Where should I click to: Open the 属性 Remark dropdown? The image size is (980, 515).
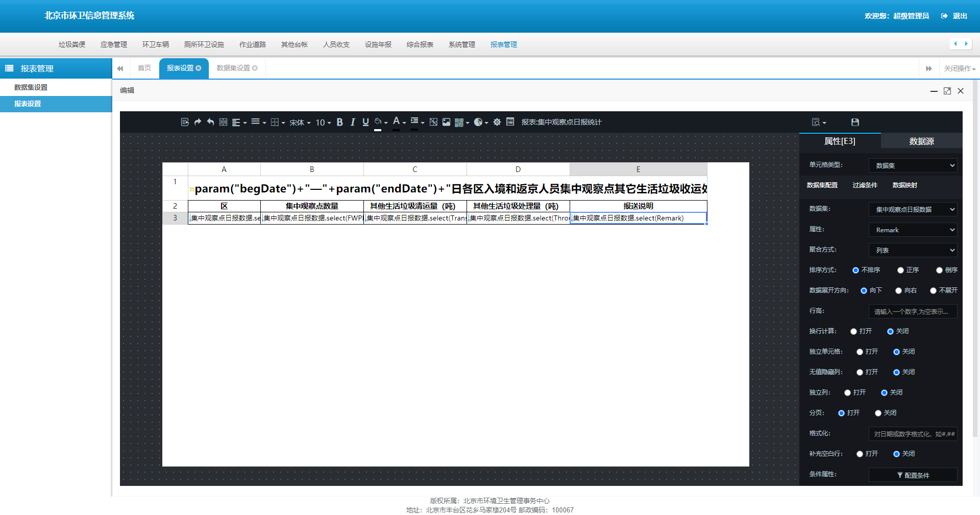[913, 230]
